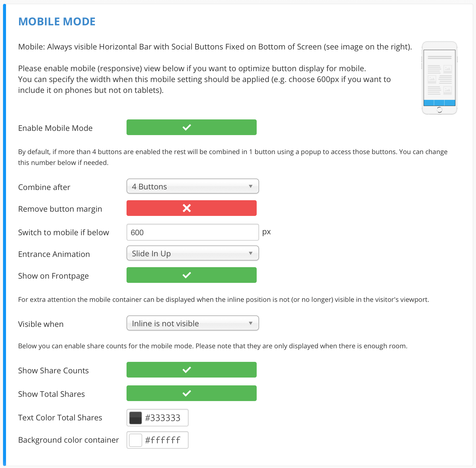The image size is (476, 468).
Task: Open the Visible when dropdown
Action: 192,323
